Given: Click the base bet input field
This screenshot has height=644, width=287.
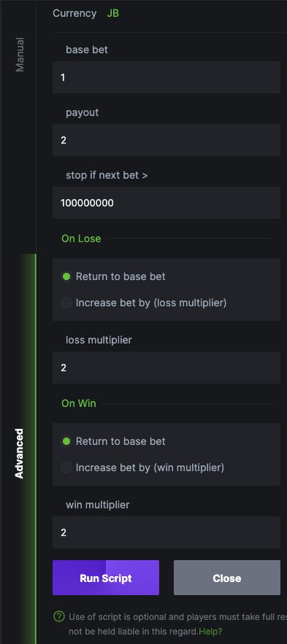Looking at the screenshot, I should 167,77.
